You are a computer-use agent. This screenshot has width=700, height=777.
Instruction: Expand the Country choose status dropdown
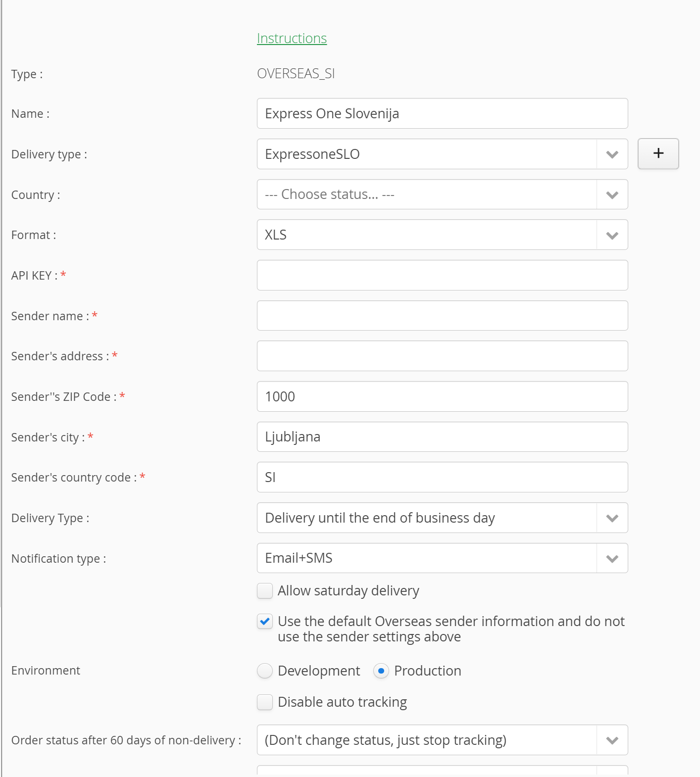pos(442,194)
